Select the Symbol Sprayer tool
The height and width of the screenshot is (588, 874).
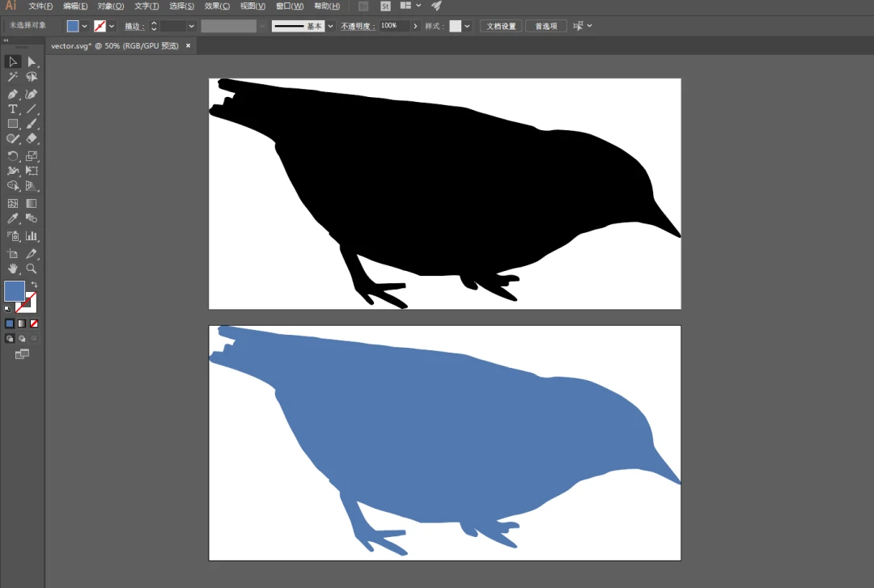point(13,236)
